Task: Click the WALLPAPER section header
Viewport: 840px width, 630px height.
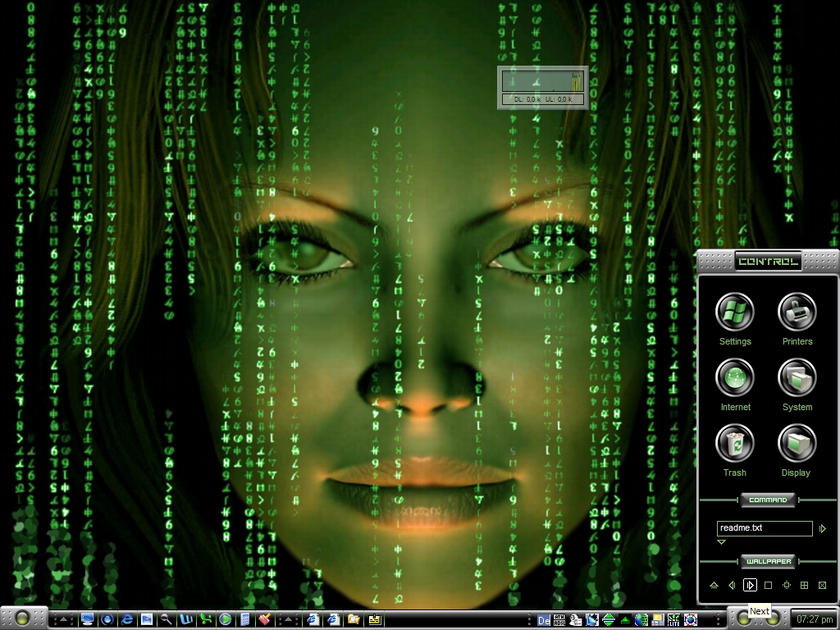Action: tap(768, 561)
